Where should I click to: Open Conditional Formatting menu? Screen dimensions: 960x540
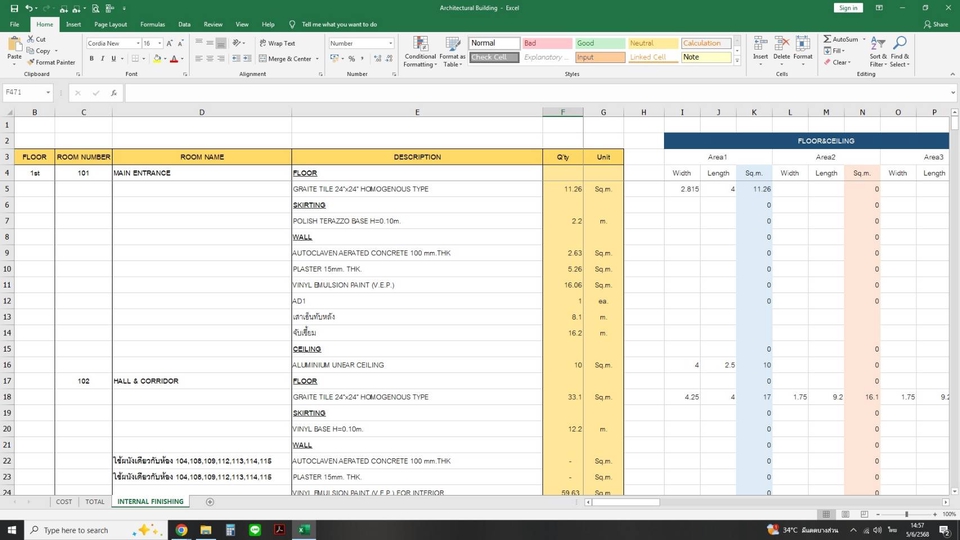(x=420, y=50)
